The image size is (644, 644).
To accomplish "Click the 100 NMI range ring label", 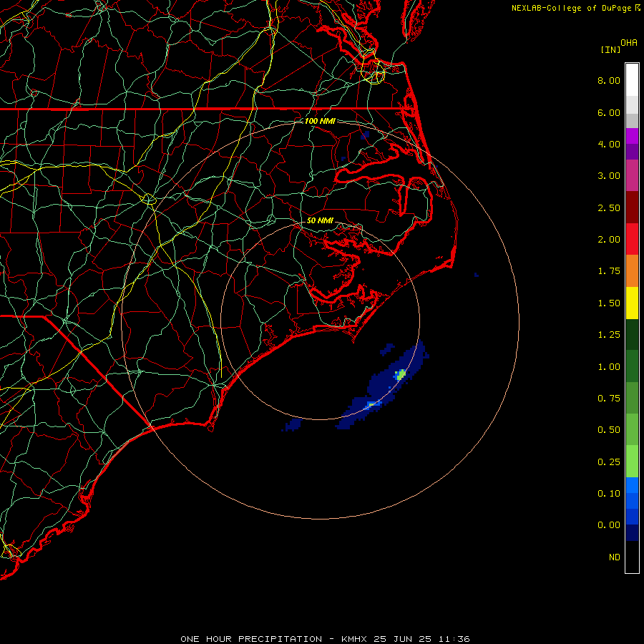I will [x=320, y=121].
